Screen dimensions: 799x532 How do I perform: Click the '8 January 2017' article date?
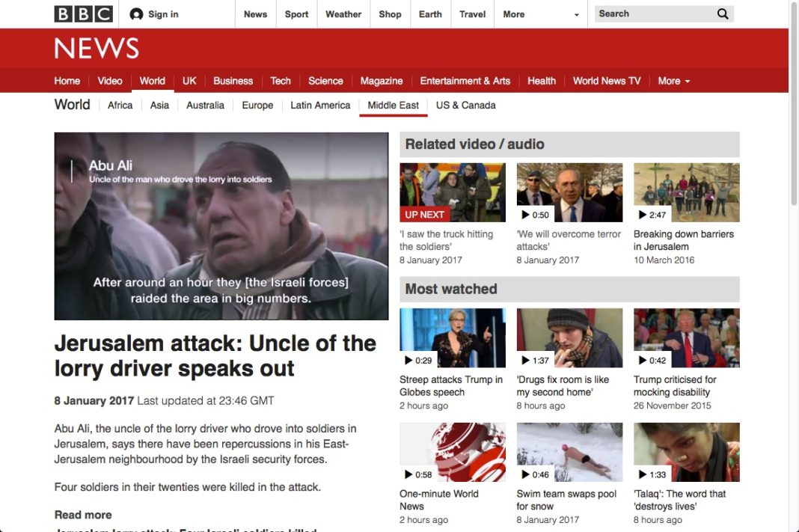94,400
